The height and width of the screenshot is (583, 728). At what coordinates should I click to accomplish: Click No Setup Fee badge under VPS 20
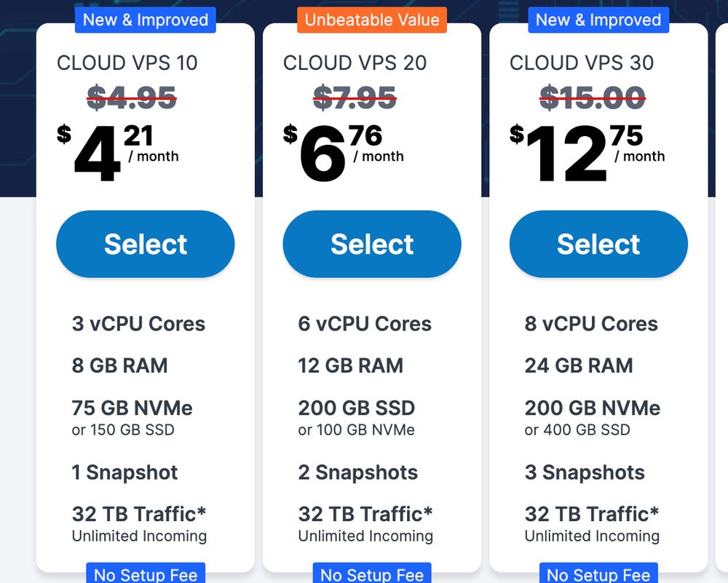click(372, 574)
